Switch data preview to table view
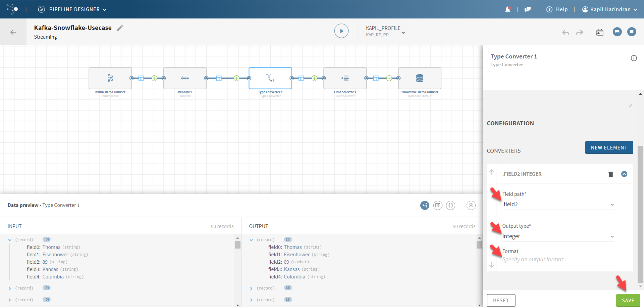This screenshot has height=307, width=644. click(x=438, y=205)
